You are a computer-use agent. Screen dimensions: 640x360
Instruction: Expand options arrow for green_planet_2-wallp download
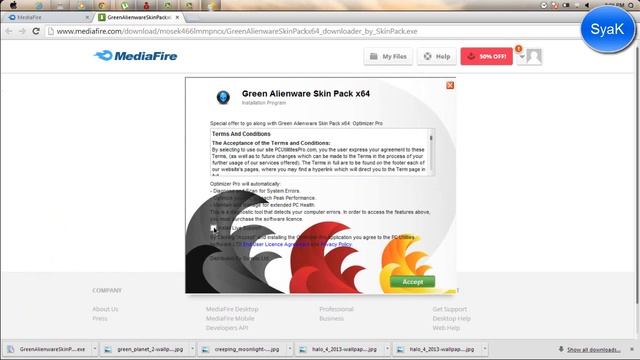(x=192, y=349)
